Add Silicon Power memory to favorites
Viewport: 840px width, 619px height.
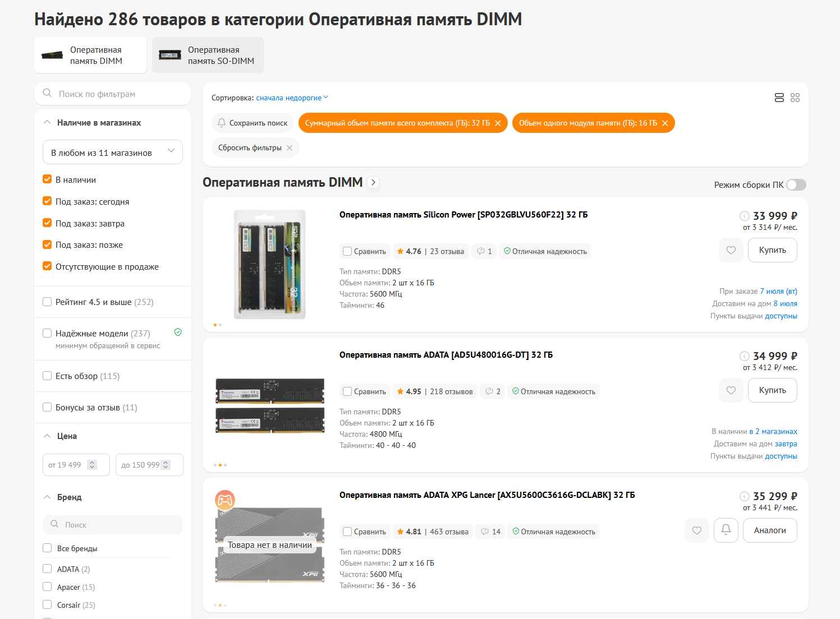(x=731, y=250)
